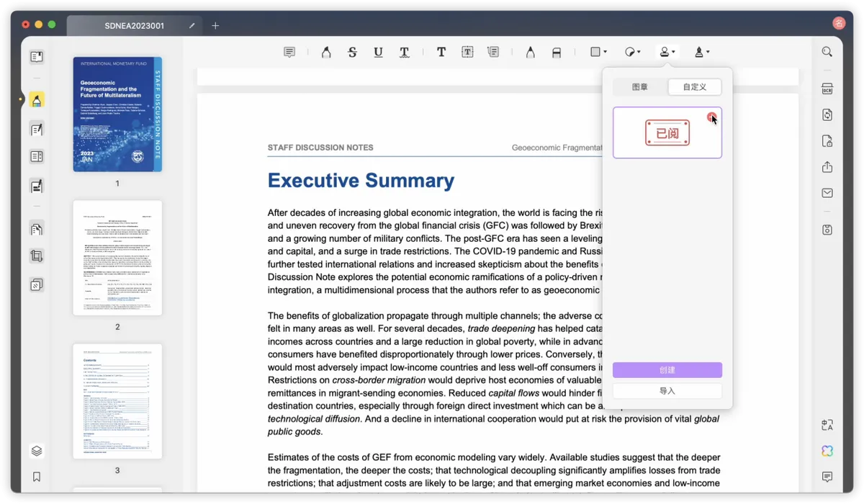Open the UPDF AI assistant icon
The width and height of the screenshot is (864, 504).
827,451
